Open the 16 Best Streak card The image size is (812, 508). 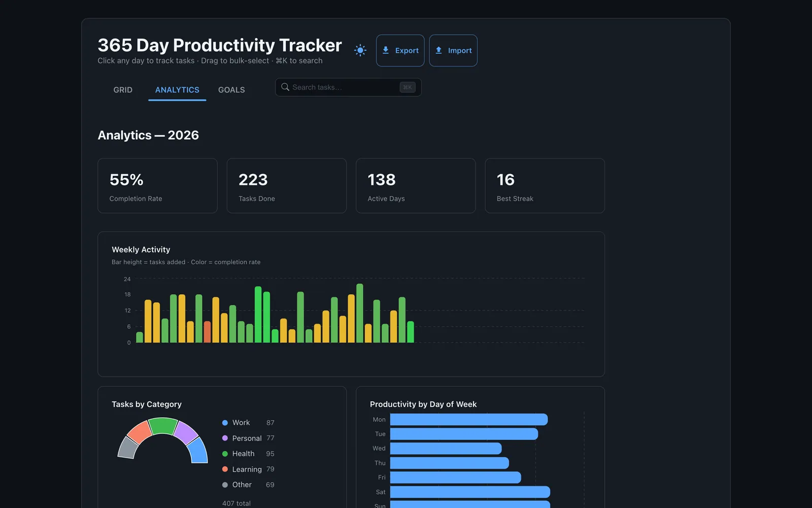545,185
